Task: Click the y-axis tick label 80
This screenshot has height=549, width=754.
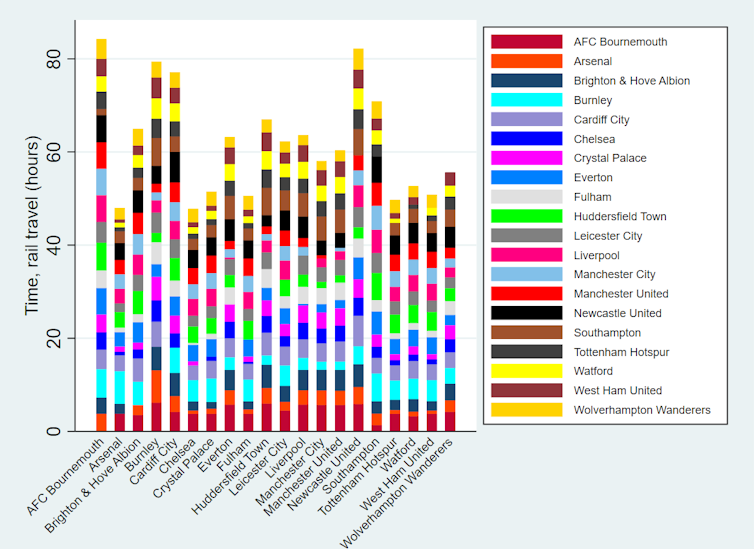Action: click(53, 59)
